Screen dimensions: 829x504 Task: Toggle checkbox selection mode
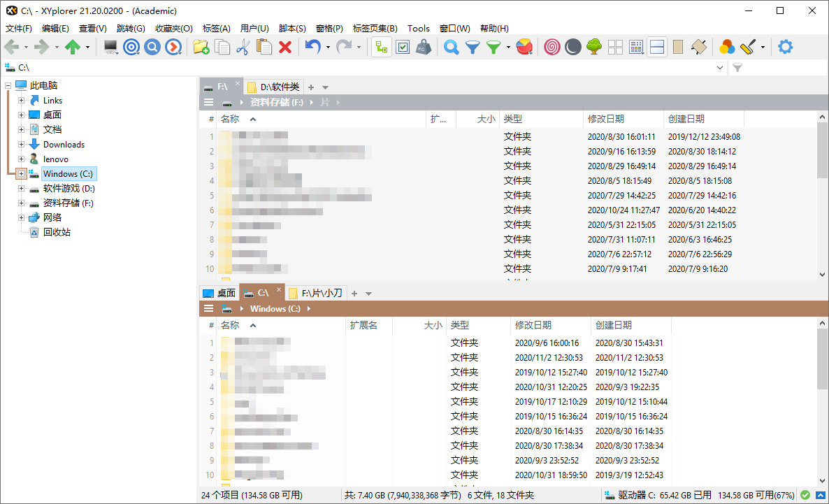[x=402, y=47]
